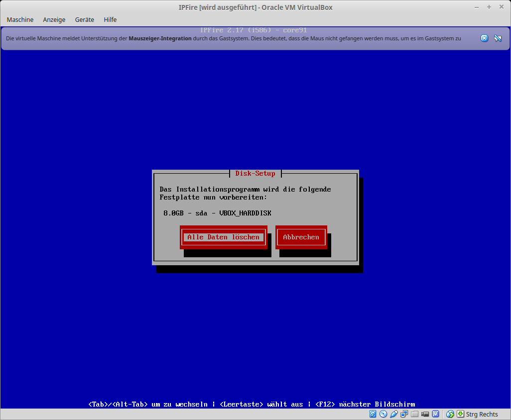Dismiss the mouse integration notification
The height and width of the screenshot is (420, 511).
[x=484, y=38]
